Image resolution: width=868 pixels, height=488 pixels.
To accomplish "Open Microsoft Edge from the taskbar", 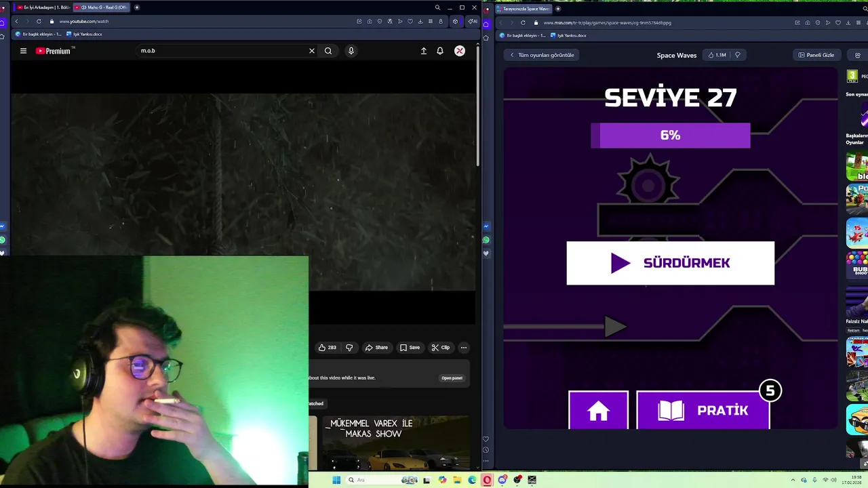I will pos(472,480).
